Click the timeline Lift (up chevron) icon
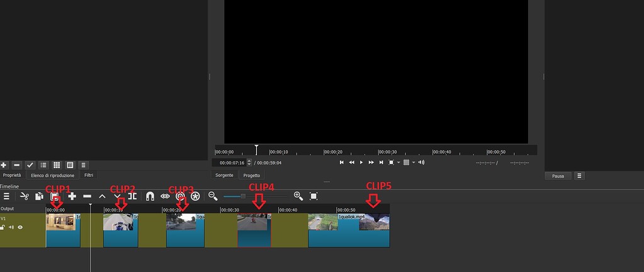The image size is (644, 272). pyautogui.click(x=102, y=196)
